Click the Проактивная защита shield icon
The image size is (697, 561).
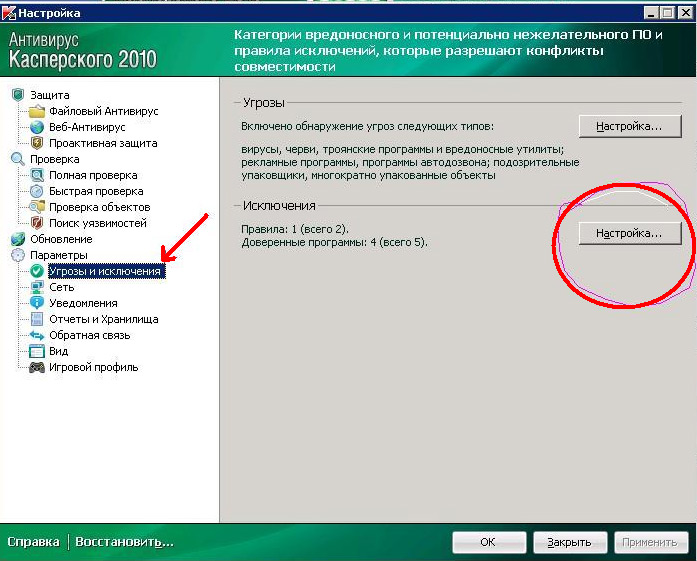[37, 143]
